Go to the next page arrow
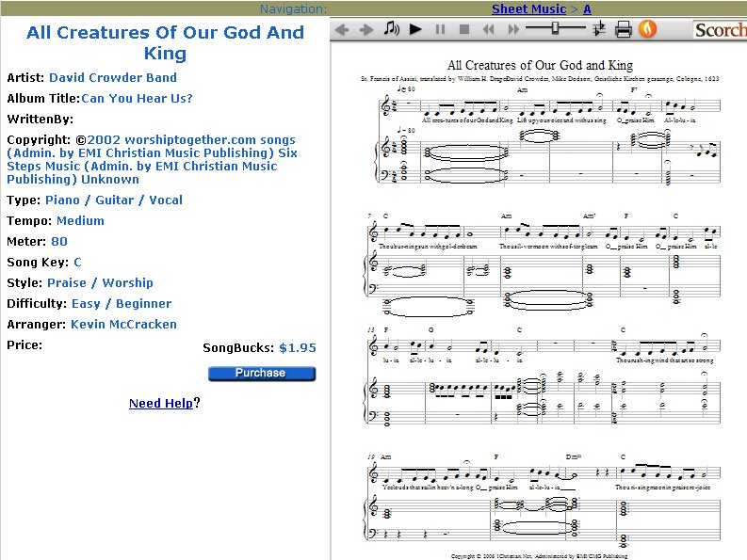Screen dimensions: 747x560 (x=366, y=30)
